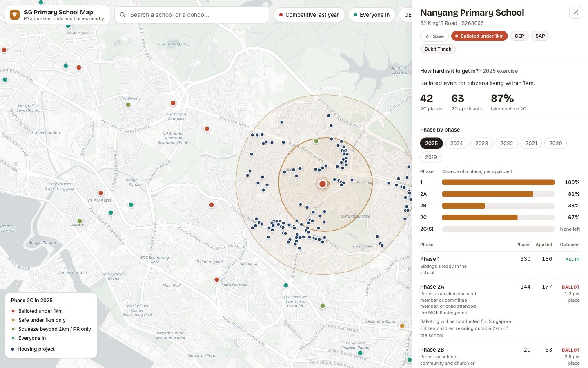Close the Nanyang Primary School panel

[576, 12]
